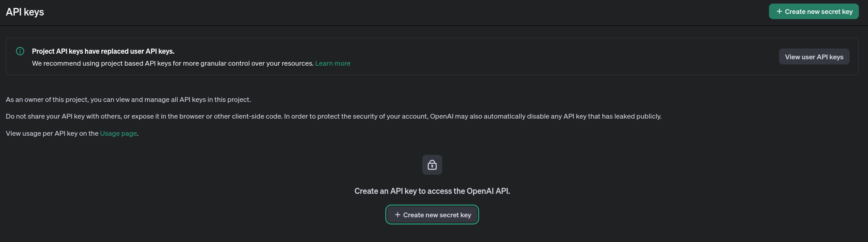Click the 'View usage per API key' text
Image resolution: width=868 pixels, height=242 pixels.
point(52,133)
